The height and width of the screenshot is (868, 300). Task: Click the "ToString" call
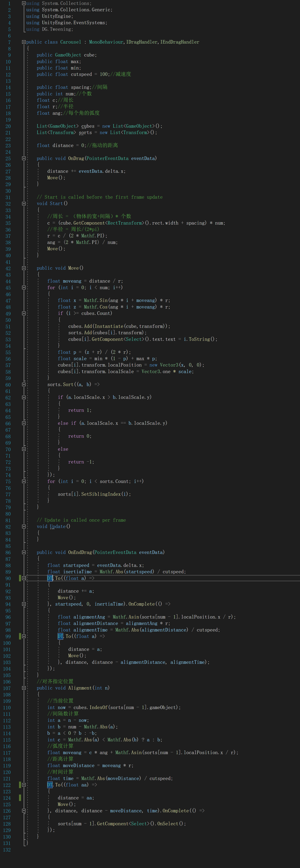(x=199, y=339)
